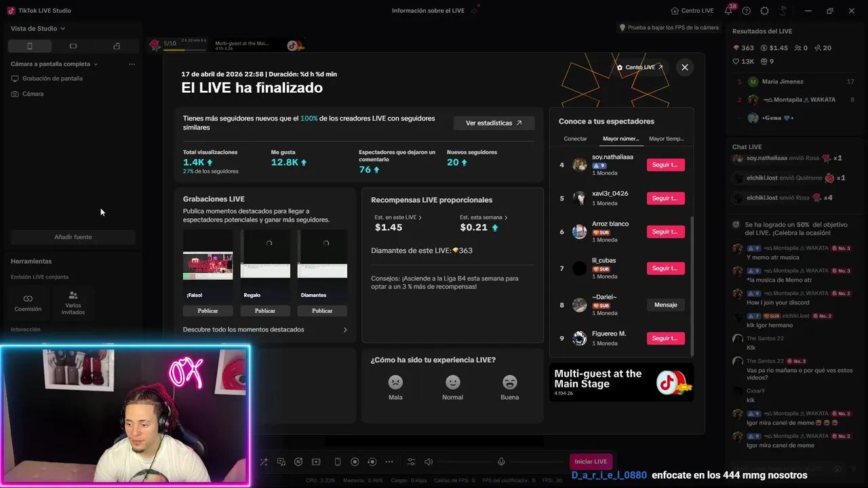Open the profile avatar in title bar
Image resolution: width=868 pixels, height=488 pixels.
pos(783,11)
